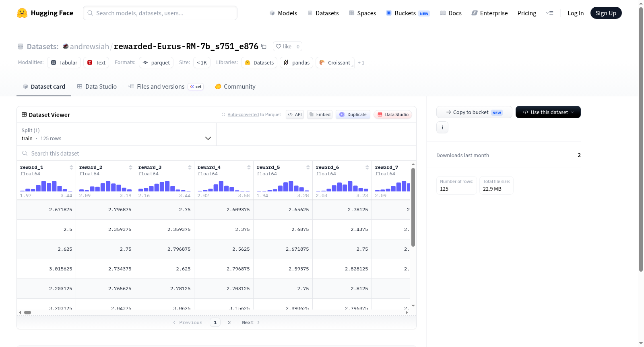Select the <1K size tag
644x347 pixels.
[x=202, y=62]
